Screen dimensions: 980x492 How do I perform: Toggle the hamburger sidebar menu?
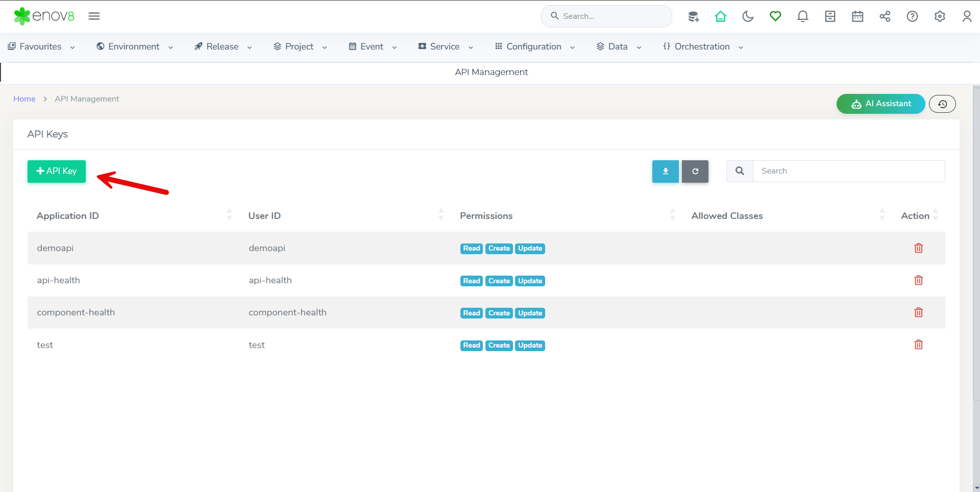point(94,16)
